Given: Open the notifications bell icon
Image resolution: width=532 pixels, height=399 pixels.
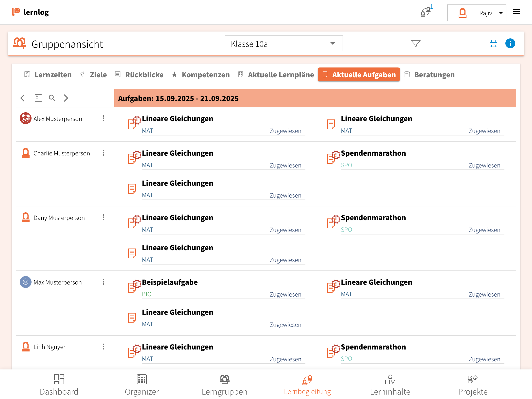Looking at the screenshot, I should [x=426, y=12].
